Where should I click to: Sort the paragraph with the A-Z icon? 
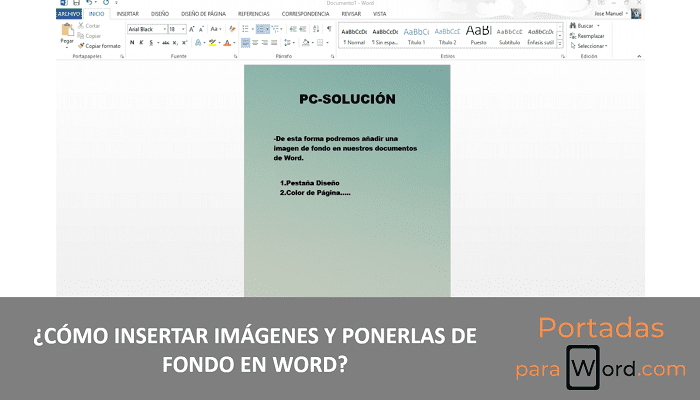point(316,29)
